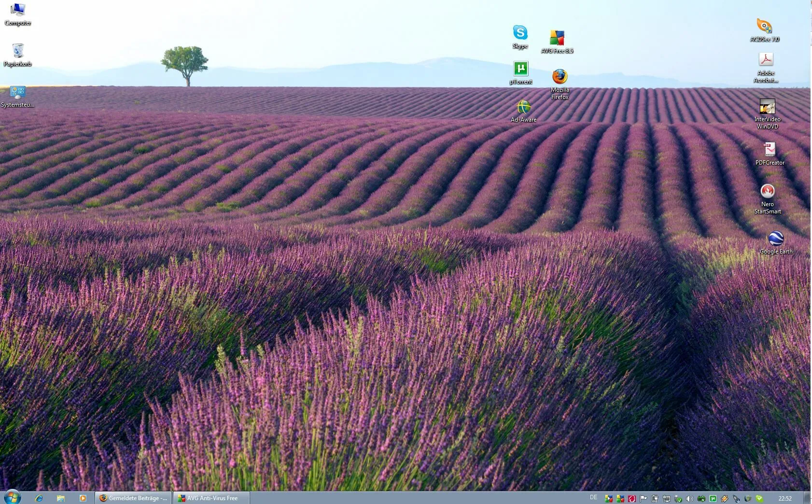The height and width of the screenshot is (504, 812).
Task: Select the InterVideo WinDVD icon
Action: click(767, 107)
